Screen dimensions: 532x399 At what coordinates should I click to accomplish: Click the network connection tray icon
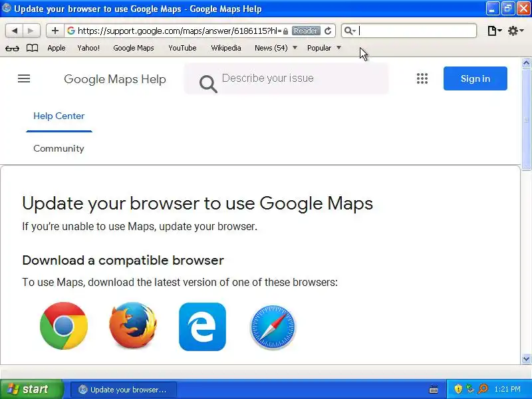coord(470,389)
